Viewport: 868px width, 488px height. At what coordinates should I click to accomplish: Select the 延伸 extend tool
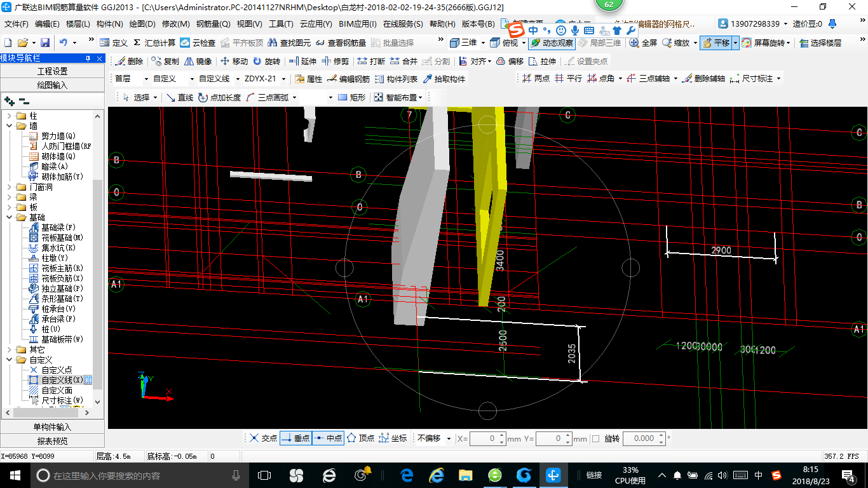[x=302, y=61]
